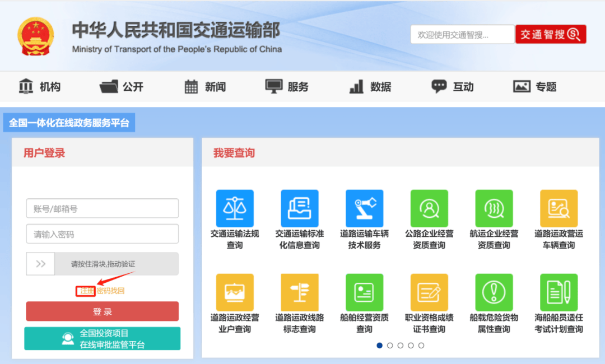605x364 pixels.
Task: Click the slider handle with double arrows
Action: (x=40, y=264)
